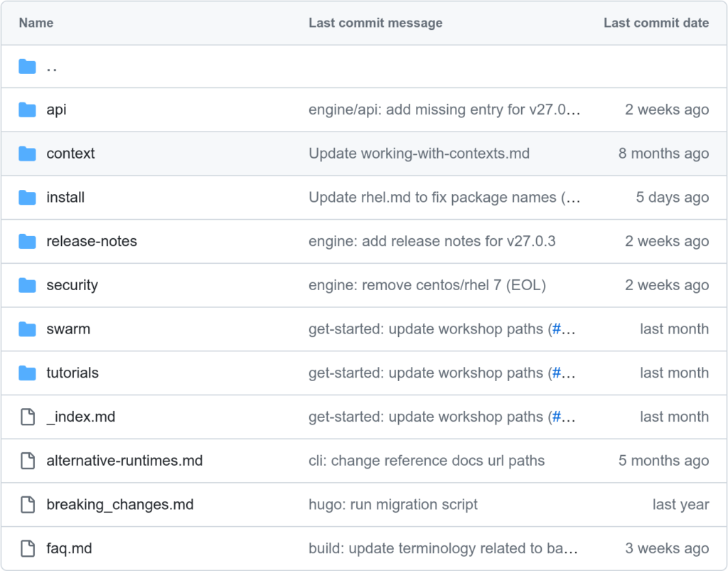Click the install folder icon

27,197
